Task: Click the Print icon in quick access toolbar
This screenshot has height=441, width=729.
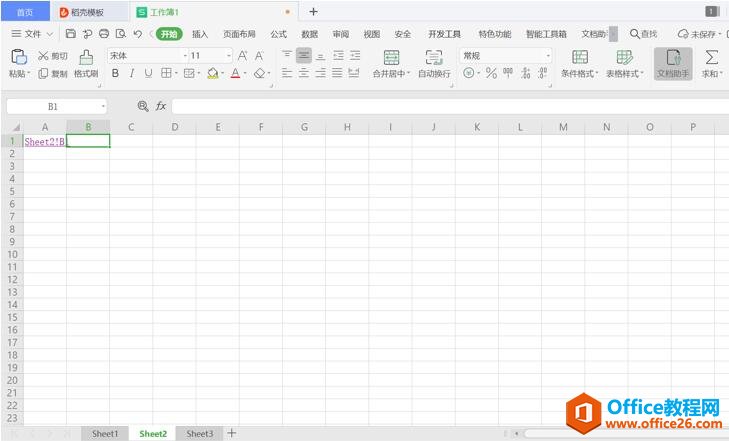Action: tap(104, 33)
